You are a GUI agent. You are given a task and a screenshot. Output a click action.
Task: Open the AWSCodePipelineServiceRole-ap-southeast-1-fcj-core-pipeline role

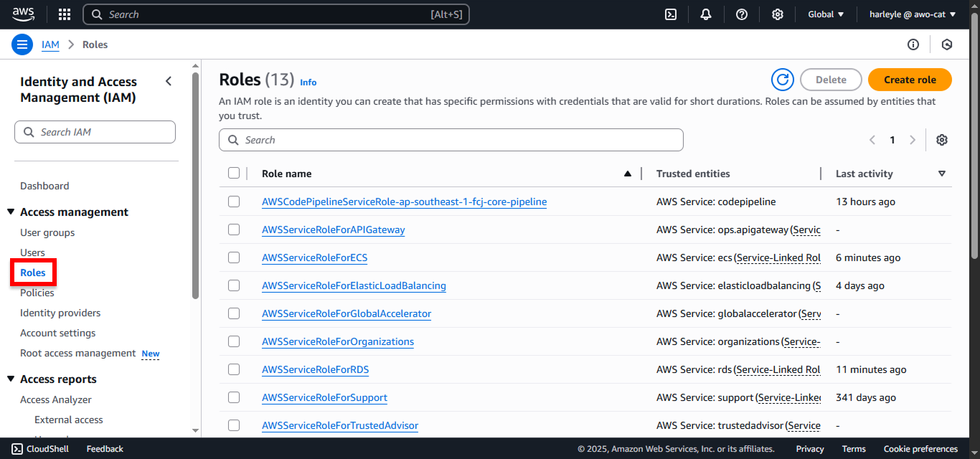[404, 202]
